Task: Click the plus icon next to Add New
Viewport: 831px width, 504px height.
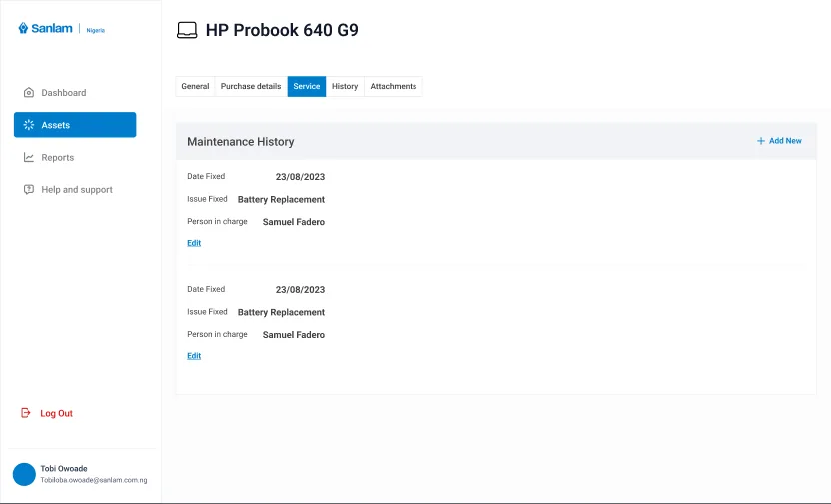Action: coord(760,141)
